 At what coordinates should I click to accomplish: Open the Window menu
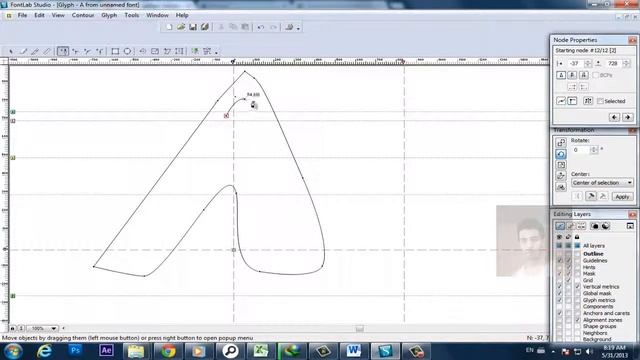157,15
